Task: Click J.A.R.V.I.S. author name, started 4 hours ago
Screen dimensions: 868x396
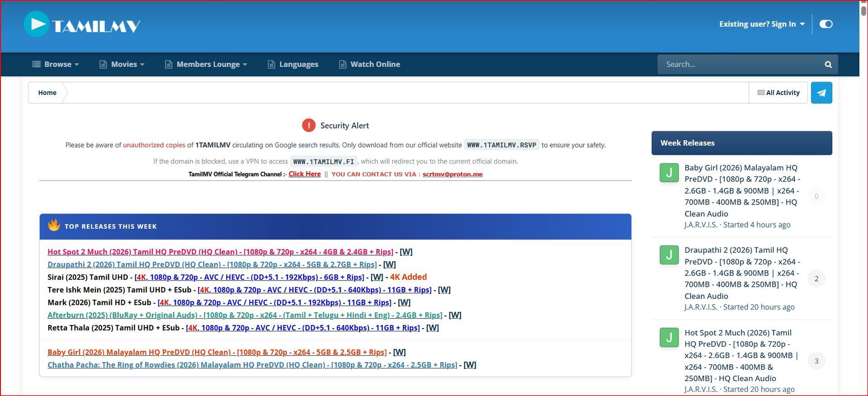Action: (x=701, y=225)
